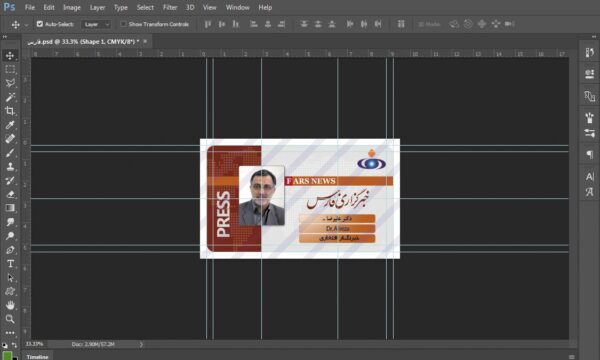This screenshot has height=360, width=600.
Task: Open the Adjustments sliders panel icon
Action: [589, 133]
